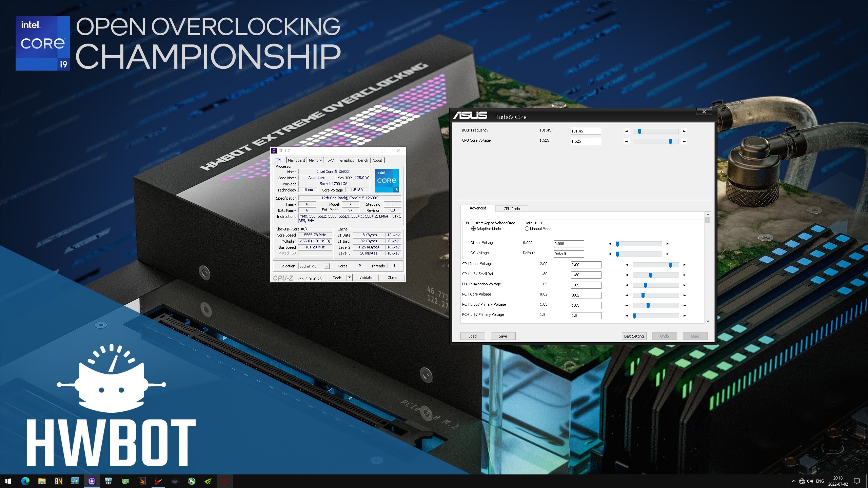Screen dimensions: 868x488
Task: Click scrollbar up arrow in TurboV Advanced panel
Action: point(708,215)
